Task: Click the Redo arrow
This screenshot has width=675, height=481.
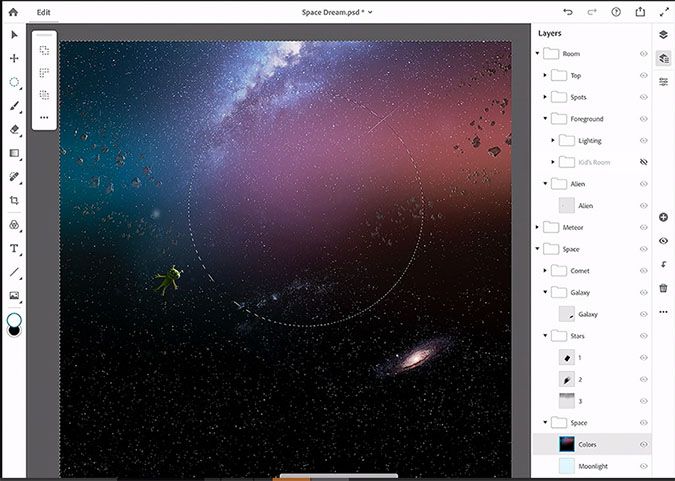Action: point(592,12)
